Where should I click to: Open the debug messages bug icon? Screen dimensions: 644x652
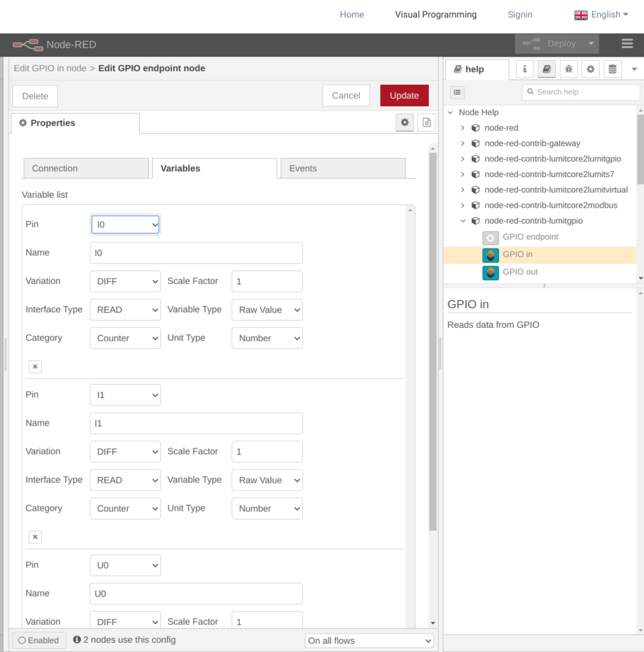point(568,69)
